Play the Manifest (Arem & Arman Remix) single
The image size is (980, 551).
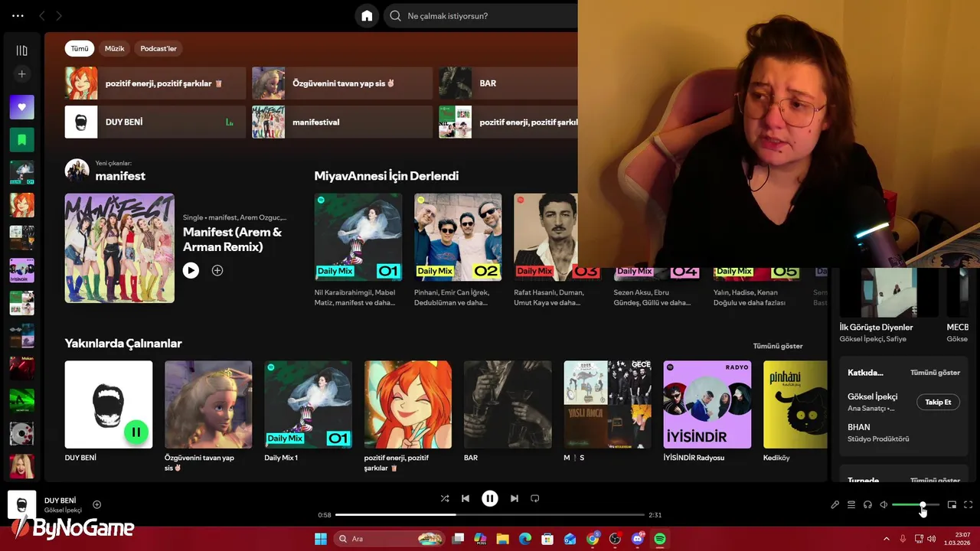(x=191, y=270)
